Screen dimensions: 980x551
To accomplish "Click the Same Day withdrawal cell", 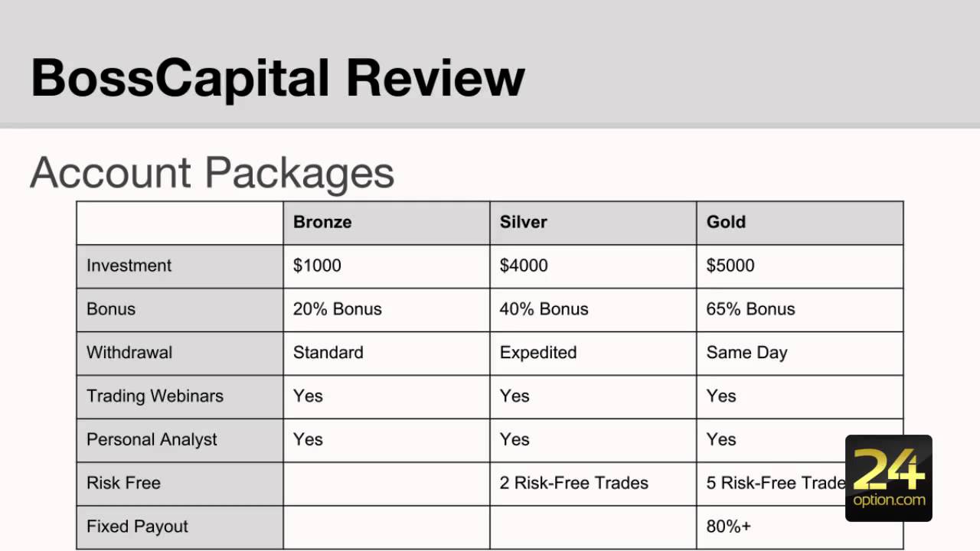I will 746,353.
